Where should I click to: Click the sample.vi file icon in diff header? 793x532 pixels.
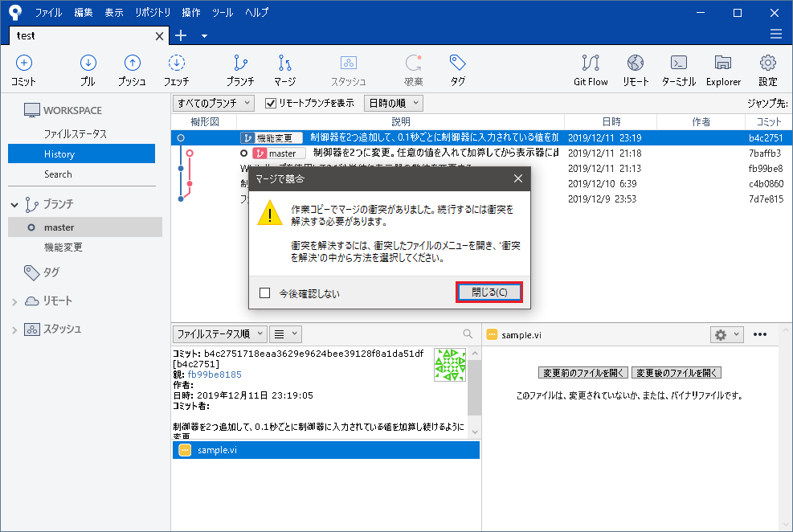492,334
